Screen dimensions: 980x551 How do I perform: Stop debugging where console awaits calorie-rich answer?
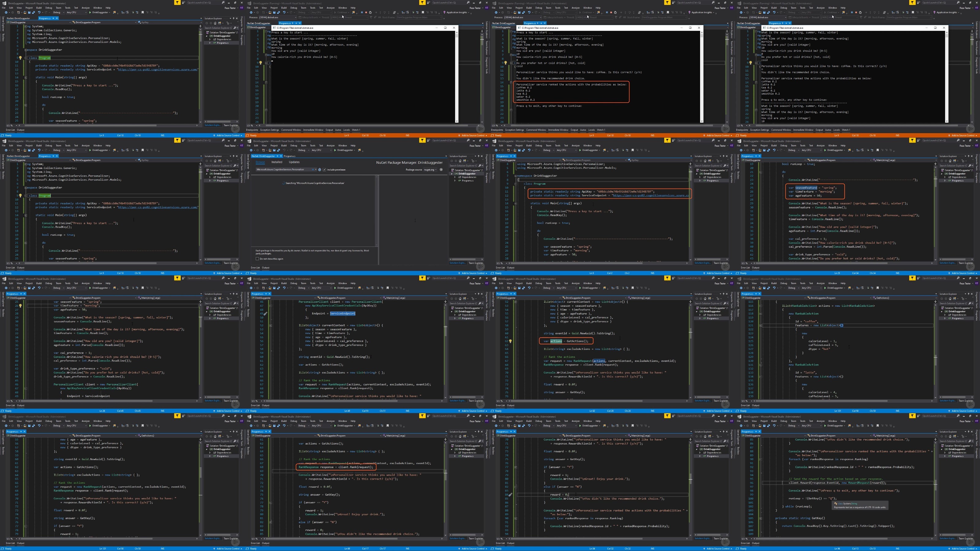click(x=366, y=13)
